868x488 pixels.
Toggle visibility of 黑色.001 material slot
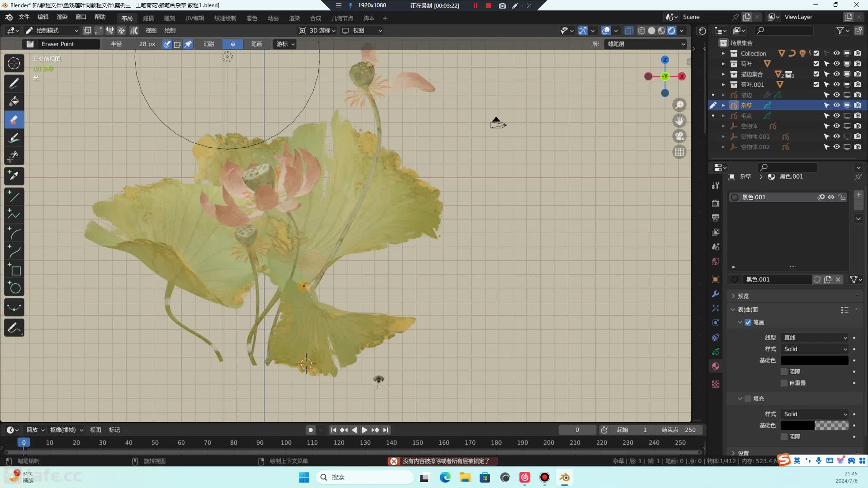pos(831,197)
